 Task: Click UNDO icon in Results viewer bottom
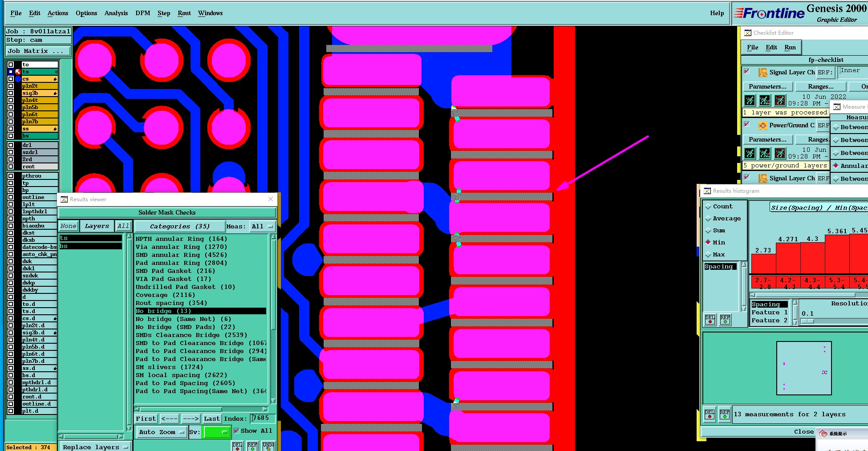point(268,446)
